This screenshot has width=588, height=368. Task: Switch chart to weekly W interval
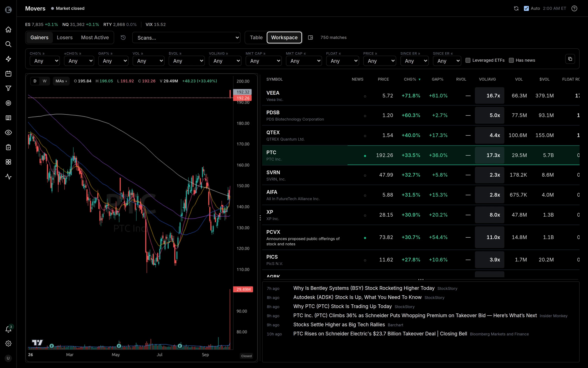44,81
